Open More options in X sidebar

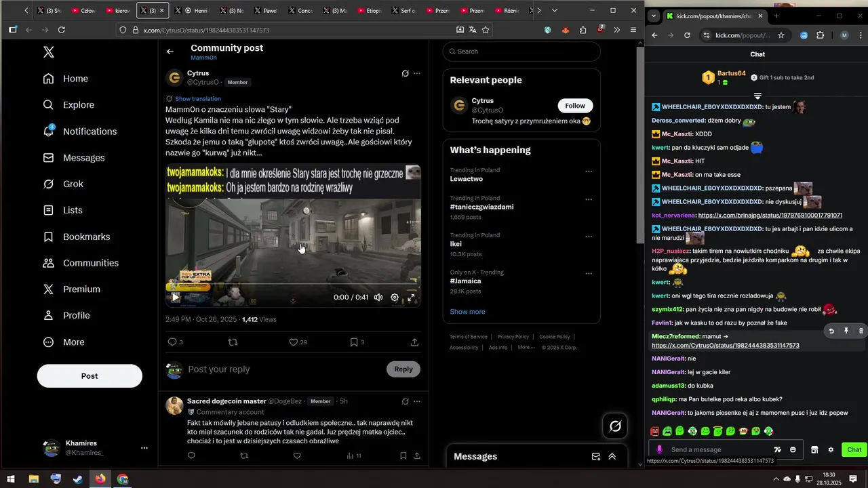point(64,342)
